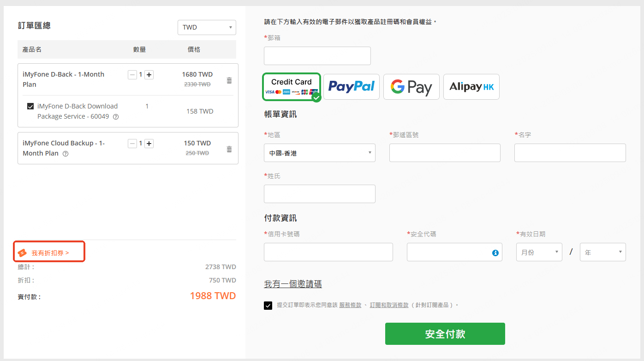The image size is (644, 361).
Task: Toggle the terms agreement checkbox
Action: (x=268, y=306)
